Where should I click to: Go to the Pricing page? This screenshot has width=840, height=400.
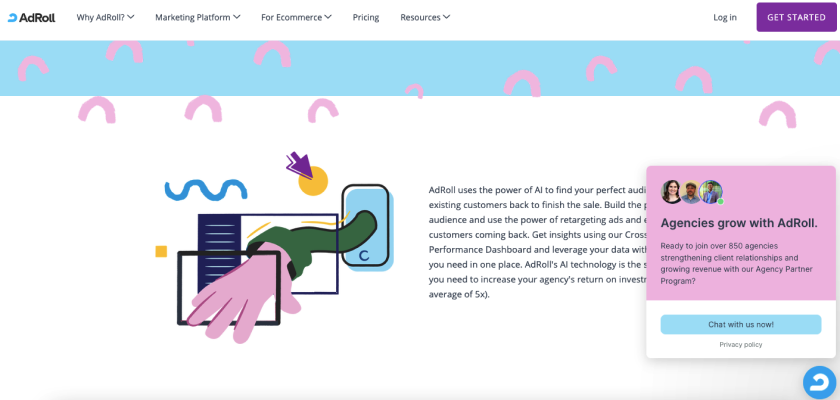point(366,17)
